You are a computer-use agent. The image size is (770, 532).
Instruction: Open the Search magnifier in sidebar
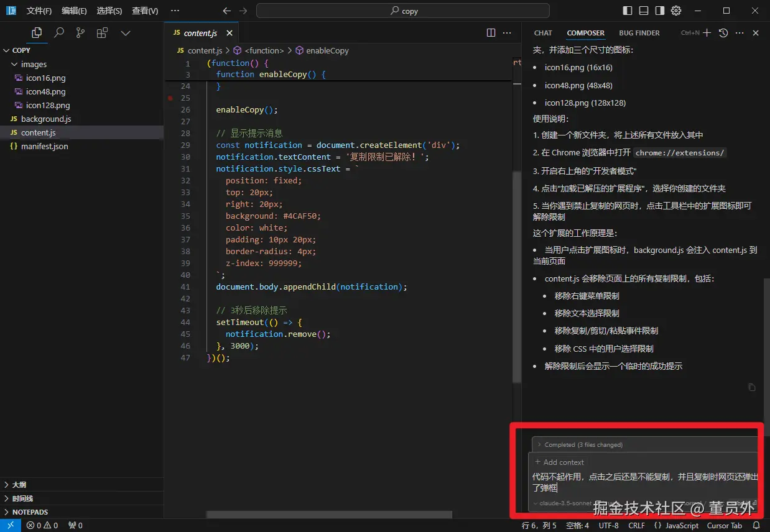59,33
